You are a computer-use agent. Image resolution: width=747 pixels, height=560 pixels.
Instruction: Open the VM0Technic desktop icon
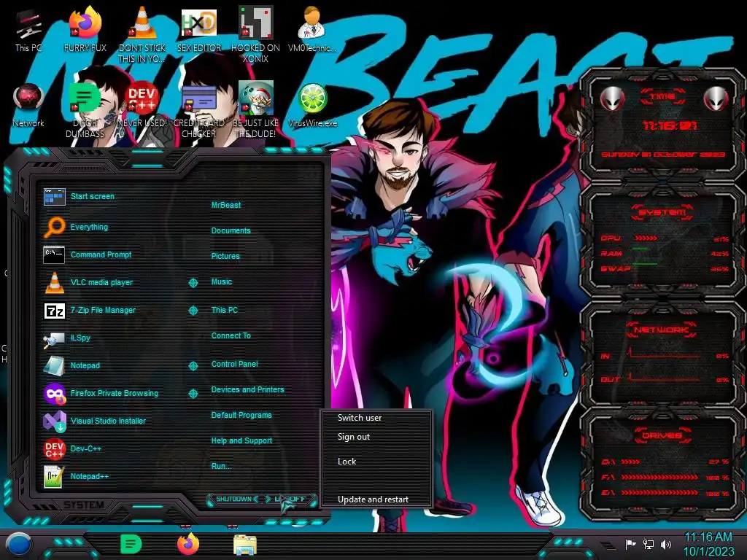312,29
